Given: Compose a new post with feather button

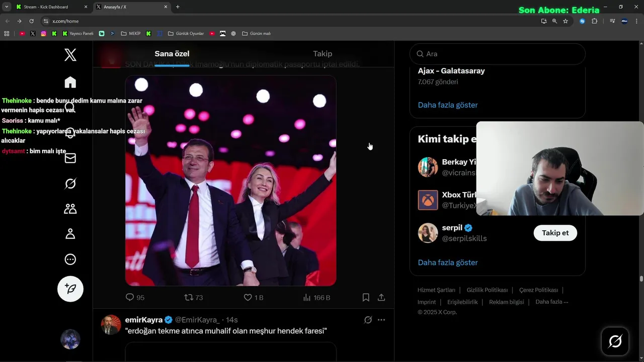Looking at the screenshot, I should click(70, 289).
